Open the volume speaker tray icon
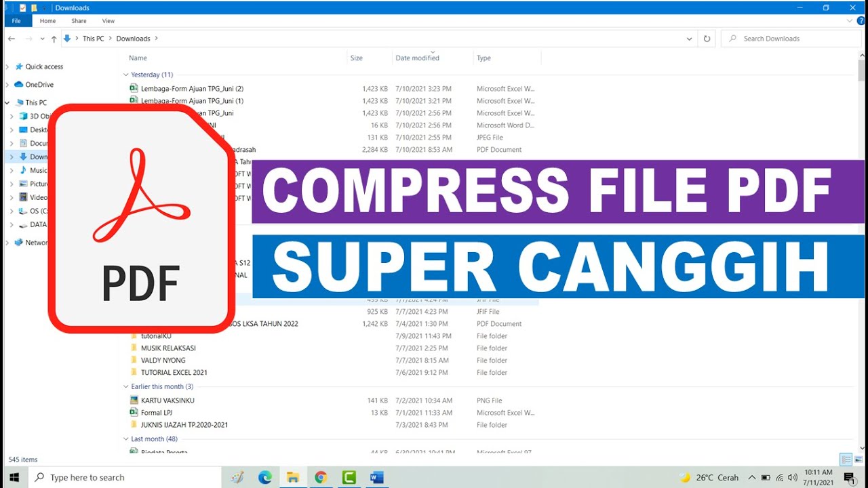Image resolution: width=868 pixels, height=488 pixels. pyautogui.click(x=793, y=477)
